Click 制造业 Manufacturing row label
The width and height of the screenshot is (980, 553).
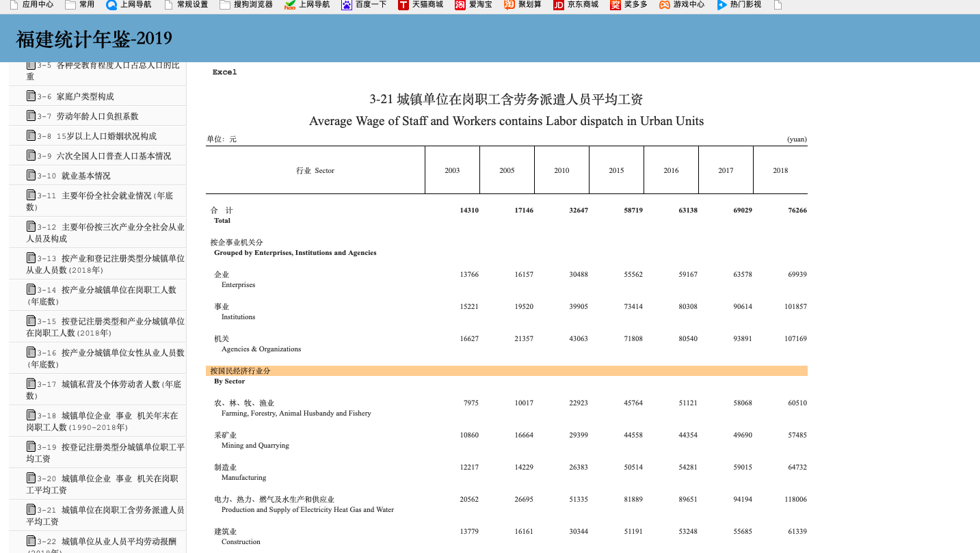pyautogui.click(x=240, y=472)
